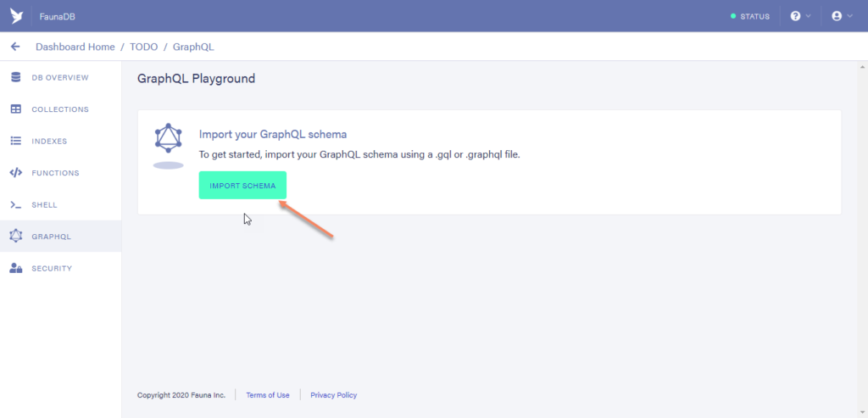Click the 'Copyright 2020 Fauna Inc.' text

pos(181,395)
